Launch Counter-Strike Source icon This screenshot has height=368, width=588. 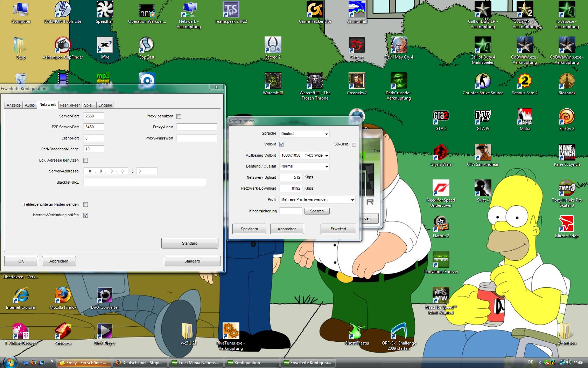point(483,84)
